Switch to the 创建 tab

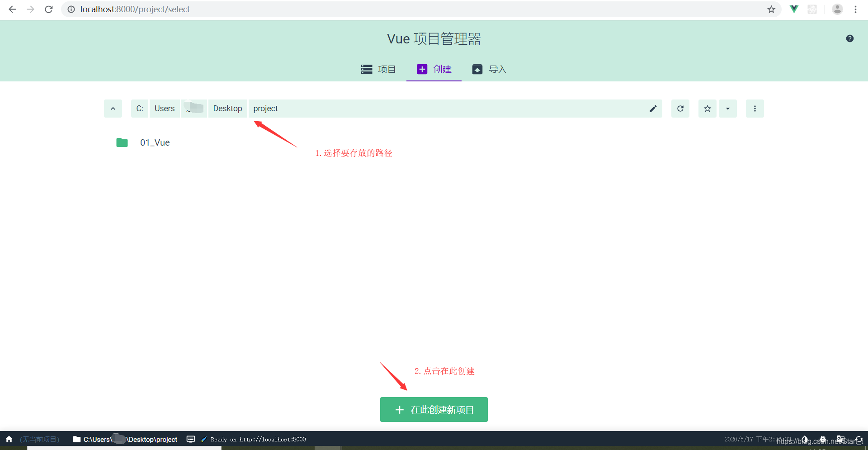click(434, 69)
